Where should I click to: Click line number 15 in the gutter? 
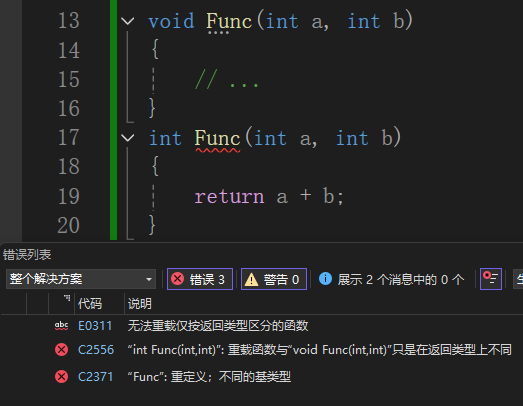[x=69, y=79]
